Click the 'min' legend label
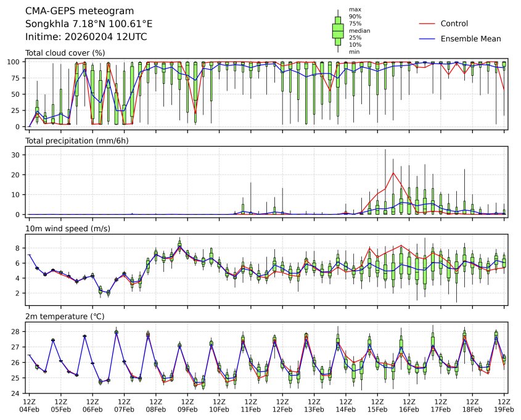 click(x=354, y=52)
